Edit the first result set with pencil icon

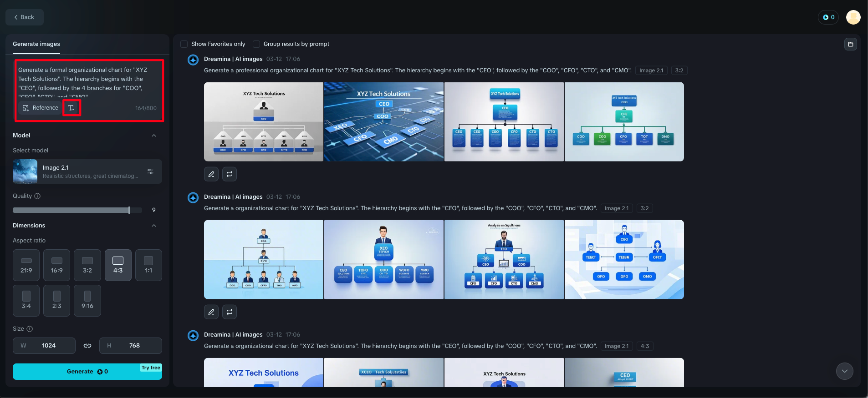coord(211,174)
